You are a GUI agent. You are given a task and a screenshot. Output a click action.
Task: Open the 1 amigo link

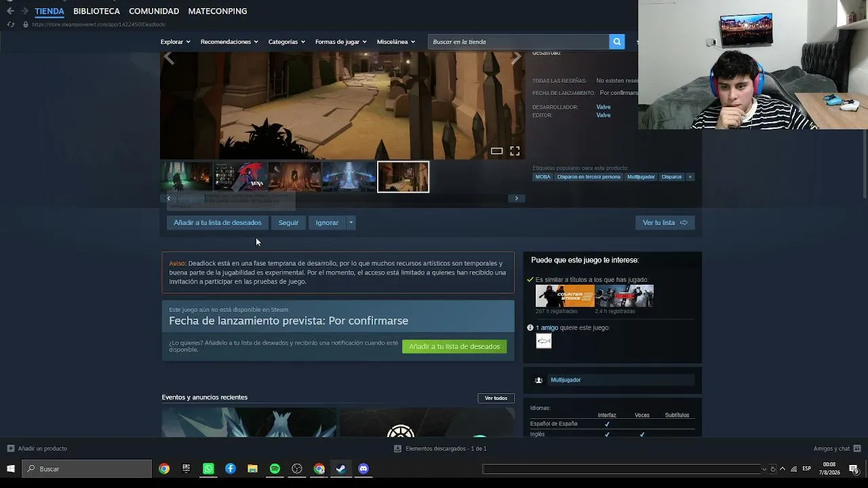click(547, 328)
